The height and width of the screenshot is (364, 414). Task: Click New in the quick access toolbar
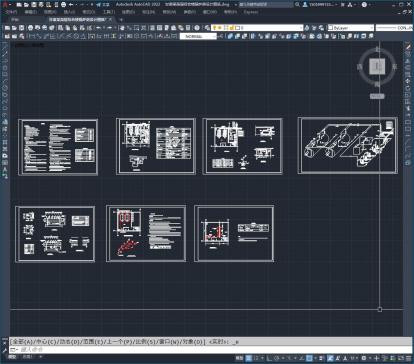[x=19, y=5]
